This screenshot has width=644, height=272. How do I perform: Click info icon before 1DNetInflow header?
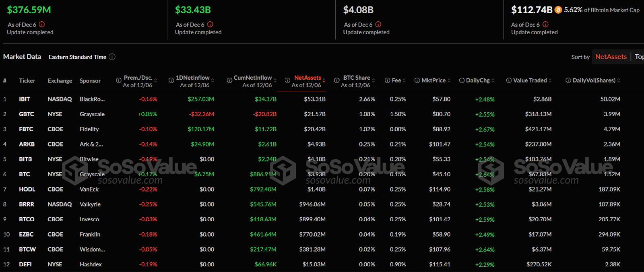click(x=171, y=80)
